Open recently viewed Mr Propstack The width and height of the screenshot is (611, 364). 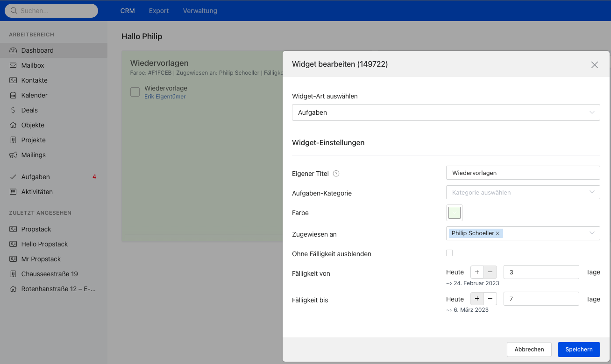(x=54, y=259)
